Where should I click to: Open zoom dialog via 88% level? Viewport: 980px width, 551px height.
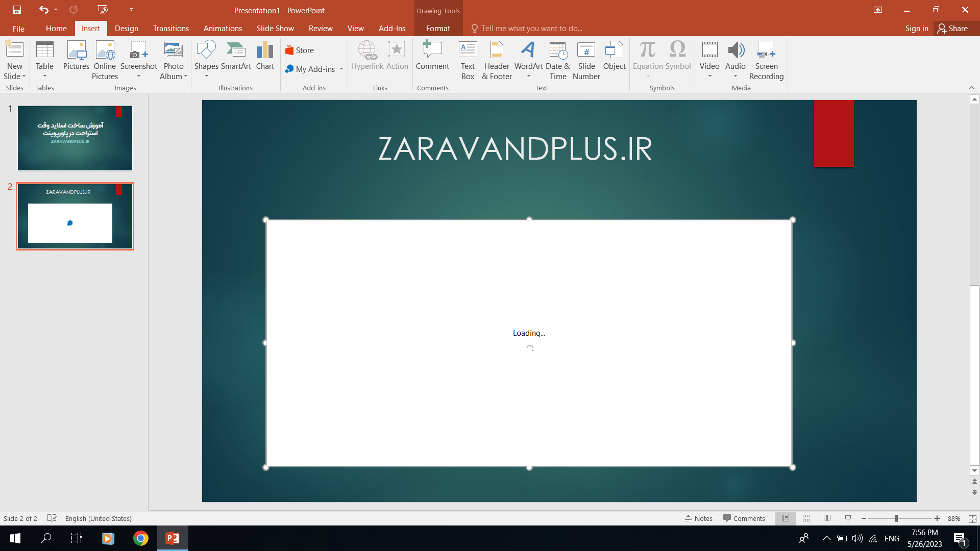coord(954,518)
